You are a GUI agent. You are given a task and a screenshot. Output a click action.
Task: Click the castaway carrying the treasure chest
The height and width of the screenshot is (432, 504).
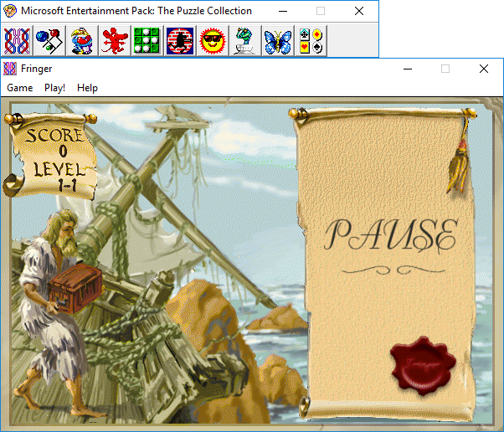point(60,311)
